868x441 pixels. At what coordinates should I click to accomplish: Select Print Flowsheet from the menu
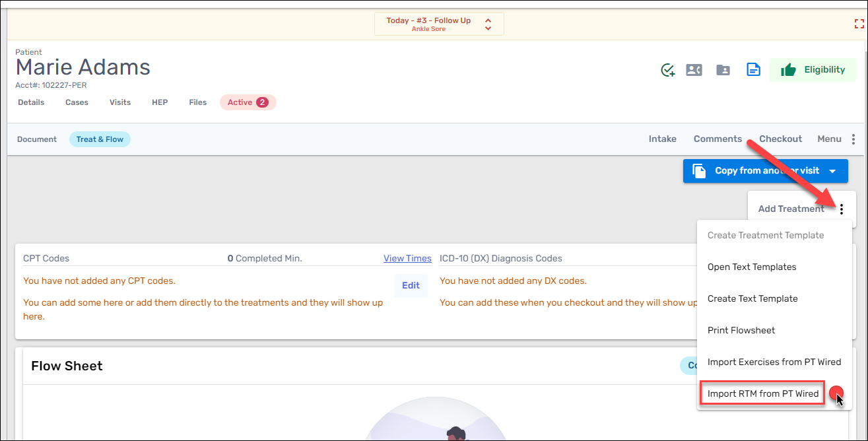click(x=741, y=330)
